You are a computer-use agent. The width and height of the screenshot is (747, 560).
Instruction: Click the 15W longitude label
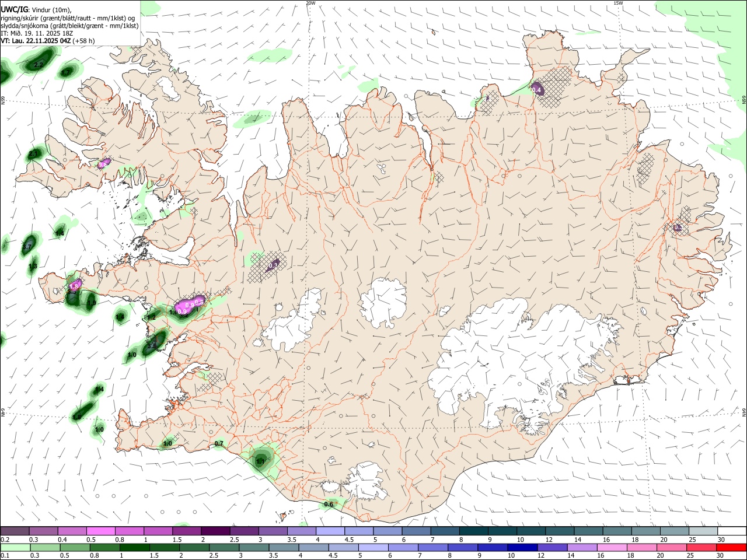click(x=618, y=3)
